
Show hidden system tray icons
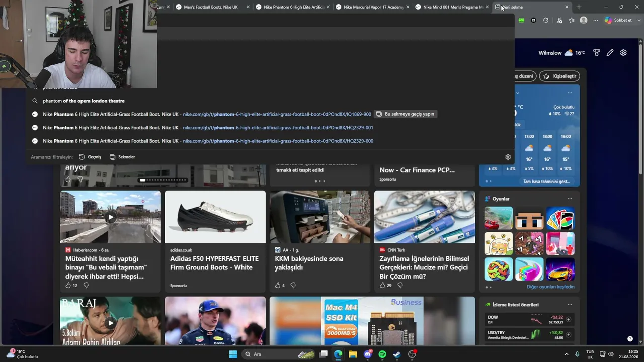click(x=566, y=354)
